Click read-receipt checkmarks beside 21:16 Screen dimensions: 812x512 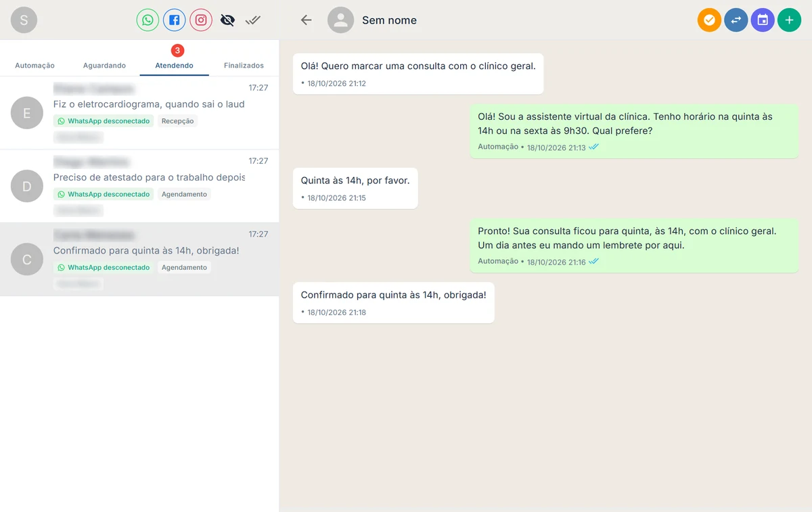tap(593, 261)
